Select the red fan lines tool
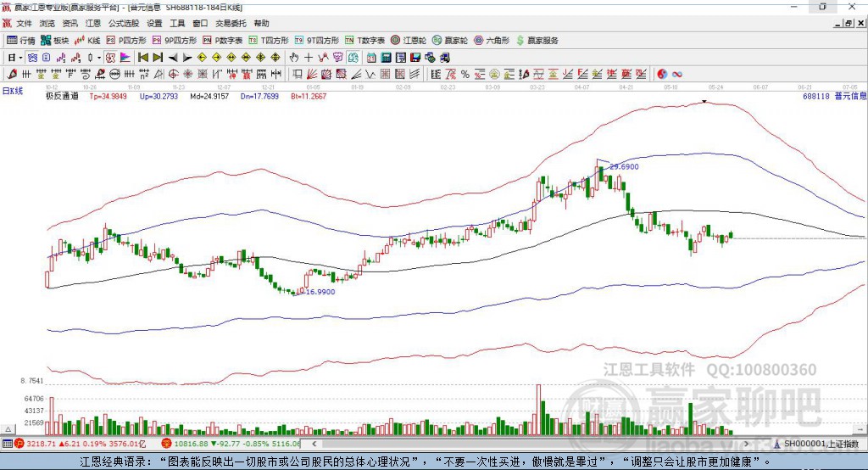The height and width of the screenshot is (470, 868). click(312, 74)
